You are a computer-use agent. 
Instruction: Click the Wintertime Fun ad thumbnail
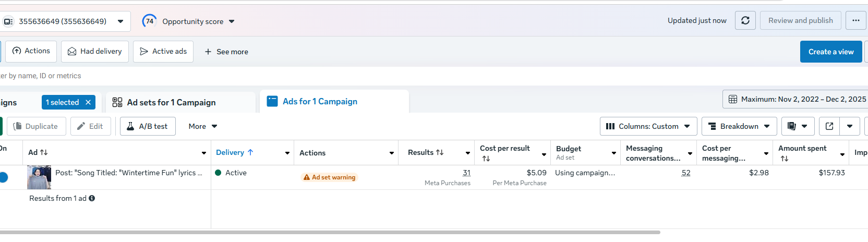click(39, 177)
